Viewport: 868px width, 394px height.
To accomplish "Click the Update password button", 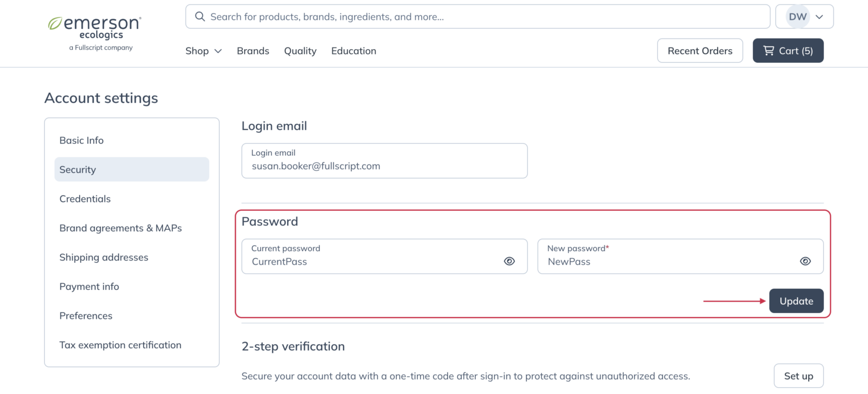I will point(796,301).
